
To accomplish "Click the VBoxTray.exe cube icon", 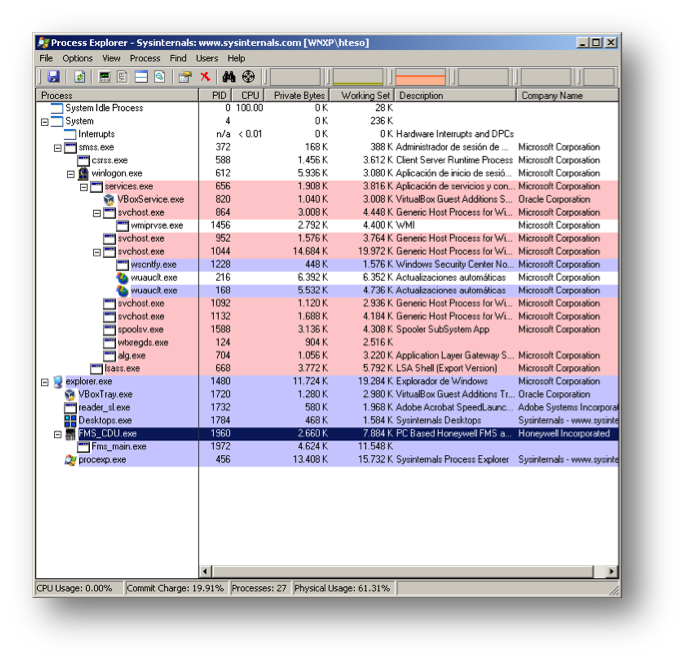I will 70,395.
